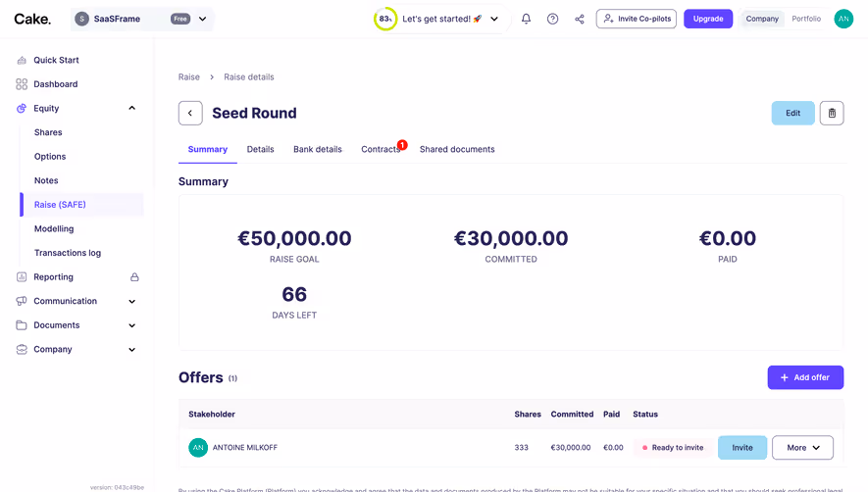Screen dimensions: 868x492
Task: Open the Shared documents tab
Action: (457, 149)
